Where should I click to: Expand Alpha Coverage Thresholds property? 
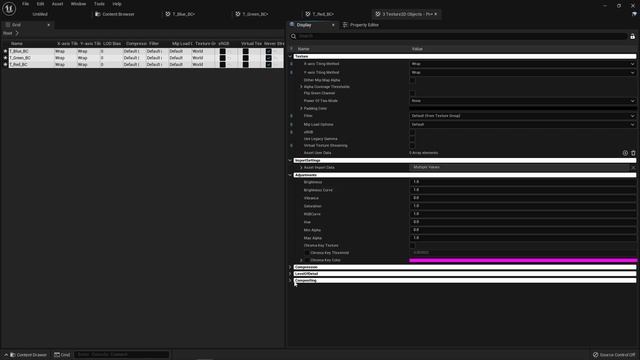point(301,87)
